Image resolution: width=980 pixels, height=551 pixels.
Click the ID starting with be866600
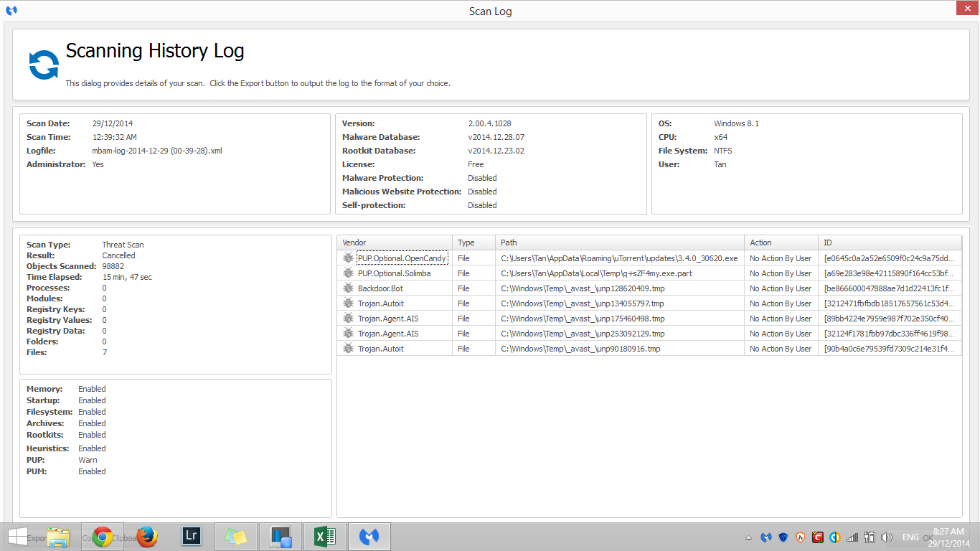890,288
